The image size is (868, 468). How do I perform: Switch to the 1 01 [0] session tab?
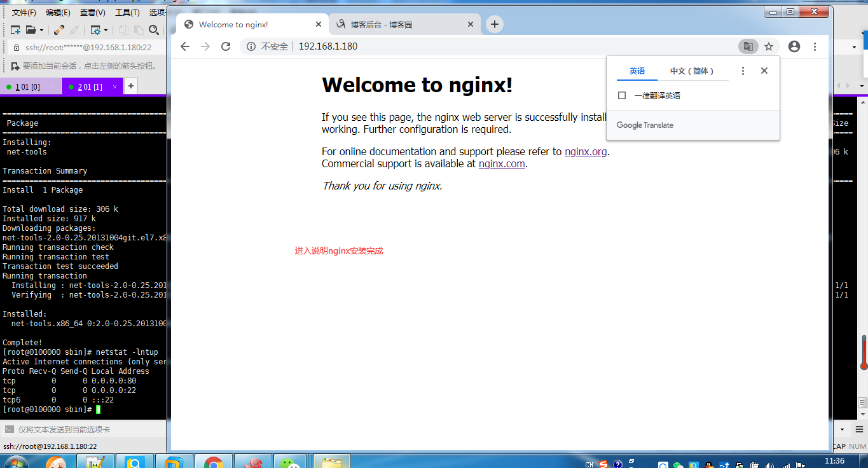tap(31, 86)
